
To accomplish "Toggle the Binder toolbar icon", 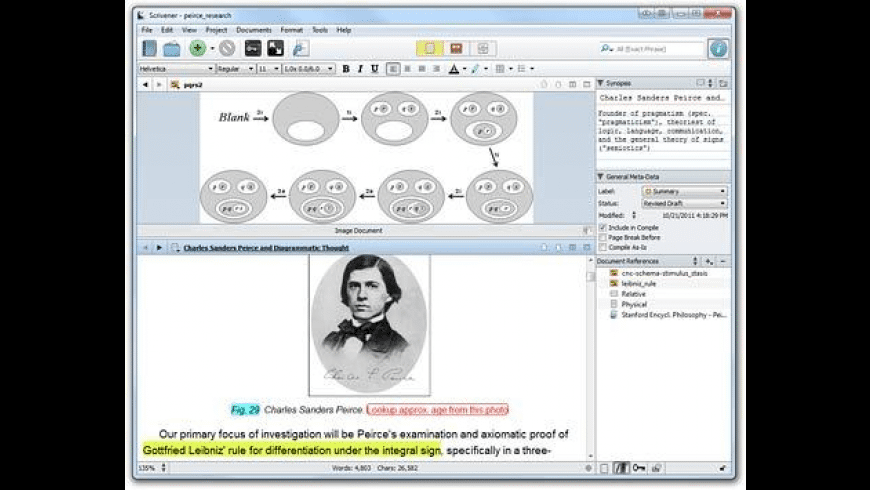I will 149,48.
